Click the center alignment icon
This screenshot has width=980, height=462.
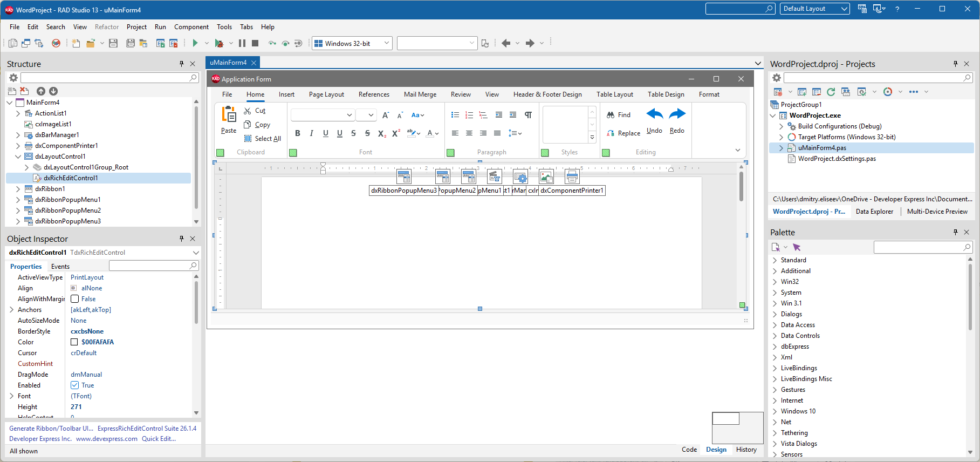click(469, 133)
